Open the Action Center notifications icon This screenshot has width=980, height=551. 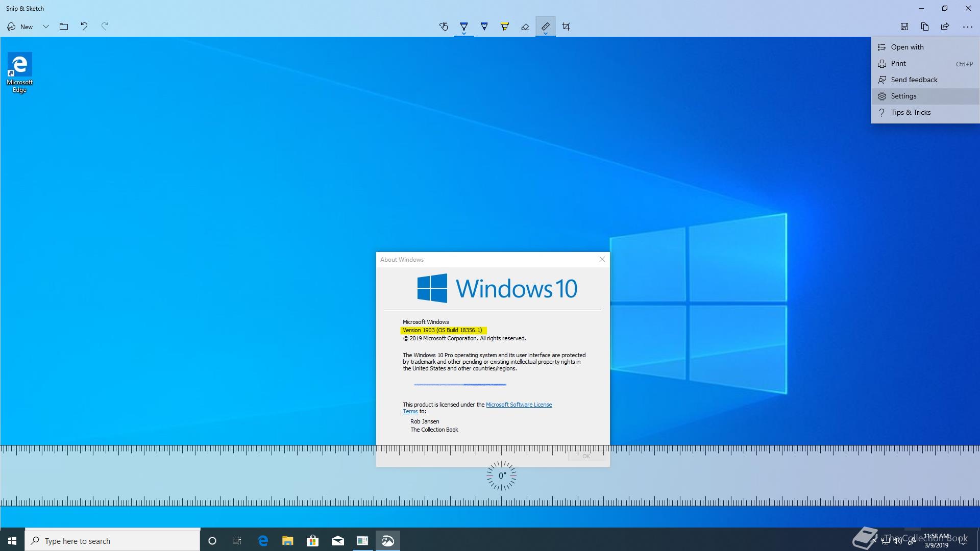[963, 541]
